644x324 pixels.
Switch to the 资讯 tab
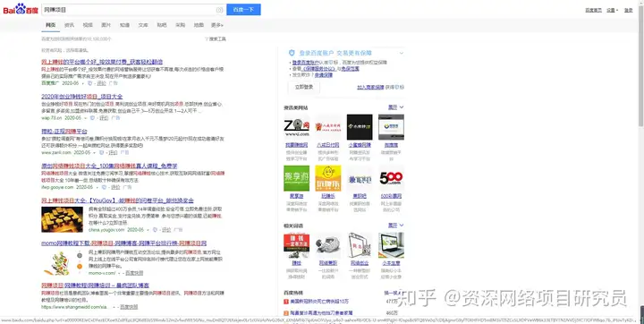click(69, 25)
